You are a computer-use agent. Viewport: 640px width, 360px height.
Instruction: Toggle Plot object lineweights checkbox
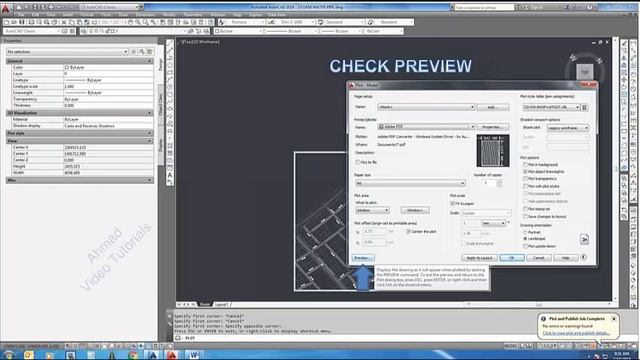(526, 172)
